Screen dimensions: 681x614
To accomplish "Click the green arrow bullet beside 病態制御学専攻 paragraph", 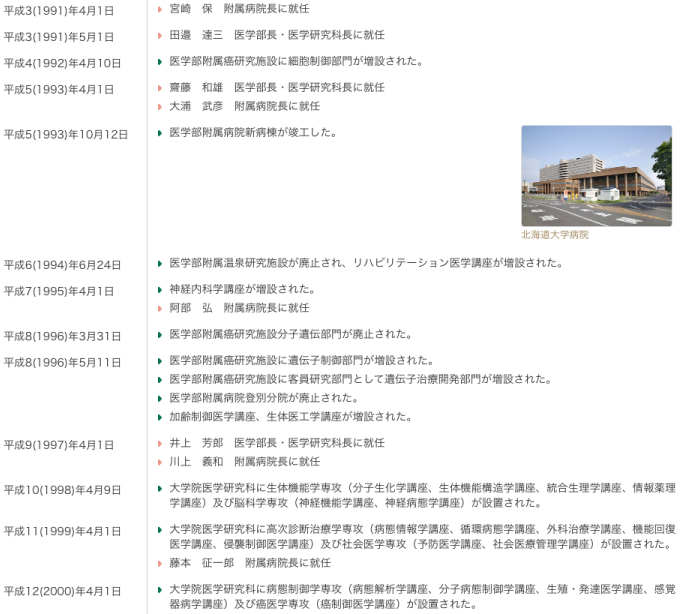I will [160, 590].
